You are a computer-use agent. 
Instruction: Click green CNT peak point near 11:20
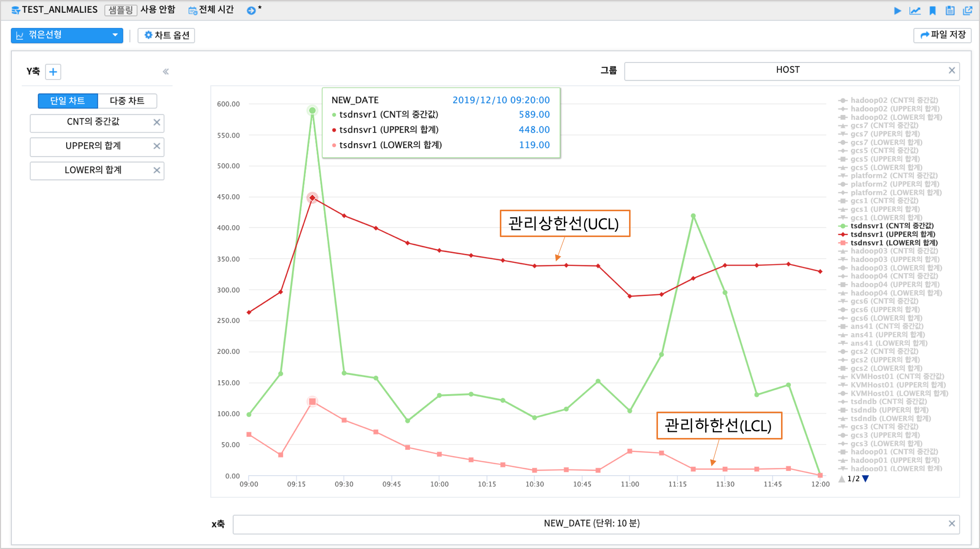(693, 216)
